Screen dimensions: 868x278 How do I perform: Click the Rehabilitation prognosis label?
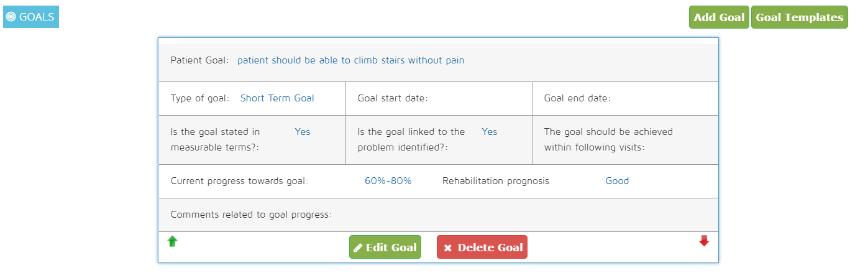click(x=496, y=181)
